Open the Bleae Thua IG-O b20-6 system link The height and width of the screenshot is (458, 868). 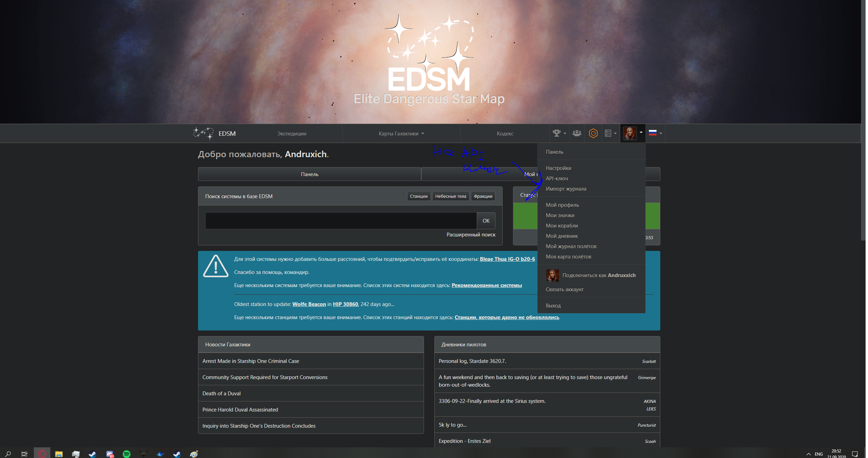507,259
